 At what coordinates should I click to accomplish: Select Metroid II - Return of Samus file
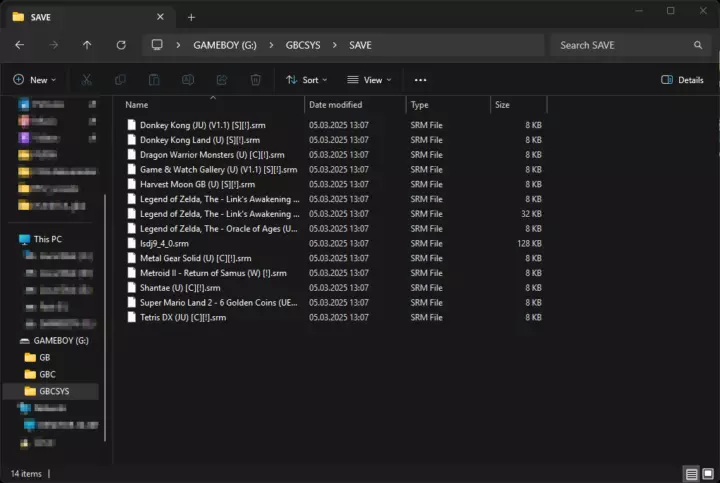pos(335,273)
